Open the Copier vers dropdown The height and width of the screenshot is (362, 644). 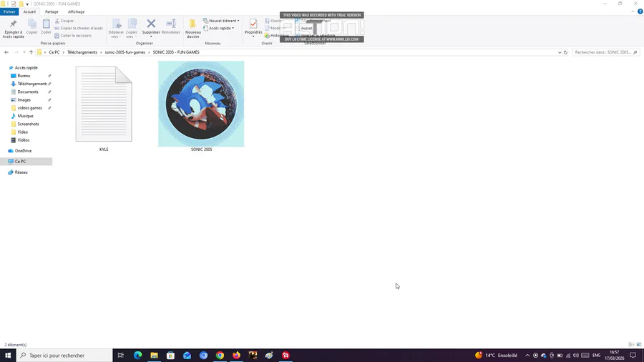point(132,29)
